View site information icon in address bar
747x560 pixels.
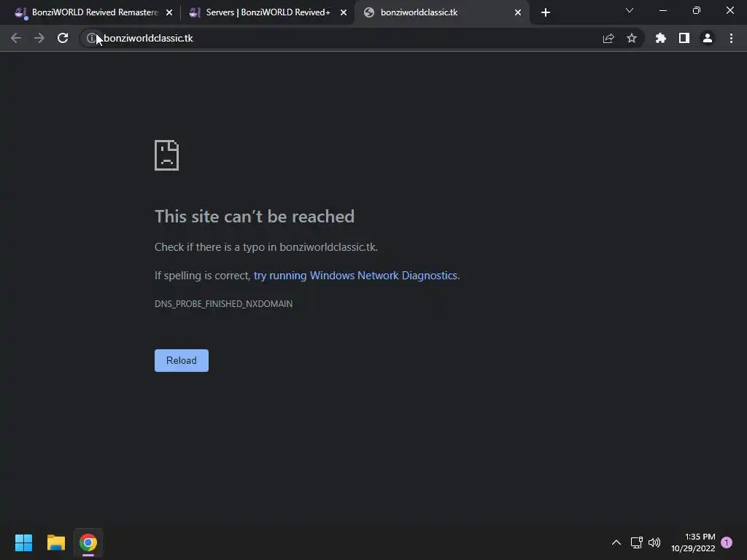pos(91,38)
